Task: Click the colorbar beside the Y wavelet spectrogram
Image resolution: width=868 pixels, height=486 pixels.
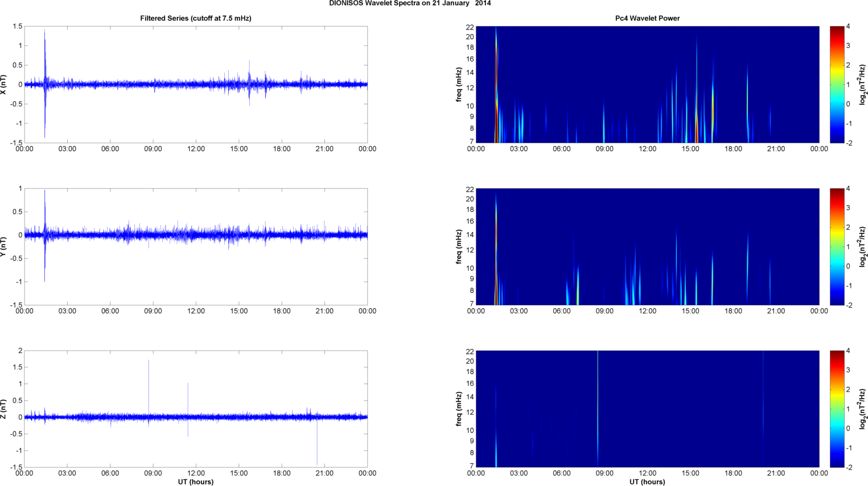Action: pos(837,246)
